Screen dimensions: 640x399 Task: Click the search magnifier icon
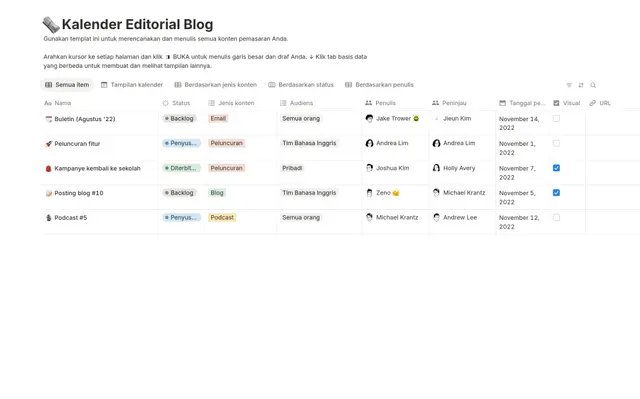point(593,85)
